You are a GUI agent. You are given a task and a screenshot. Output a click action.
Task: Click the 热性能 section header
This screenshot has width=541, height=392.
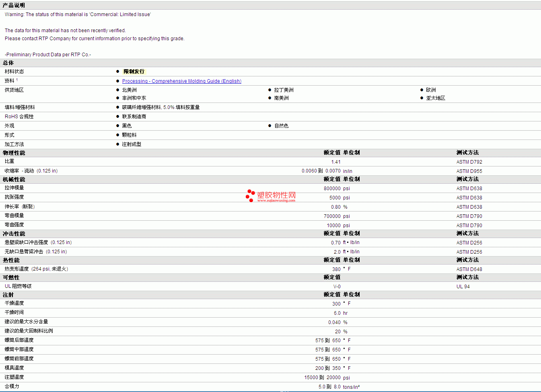(x=11, y=260)
